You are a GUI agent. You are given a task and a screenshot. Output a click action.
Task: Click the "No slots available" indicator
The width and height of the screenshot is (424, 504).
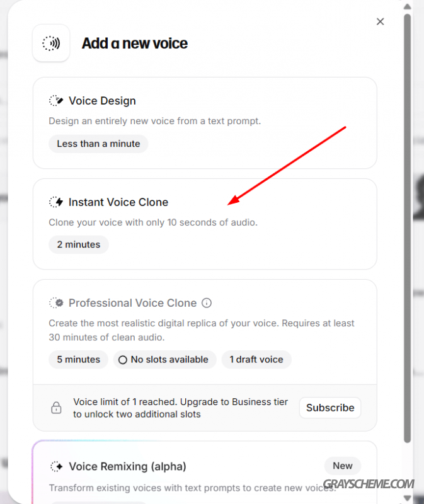point(164,360)
